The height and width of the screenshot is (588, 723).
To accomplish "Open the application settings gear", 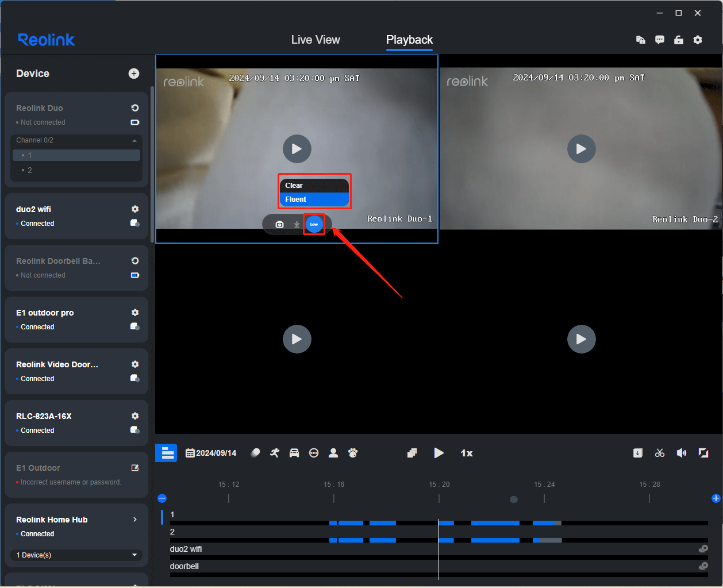I will coord(698,40).
